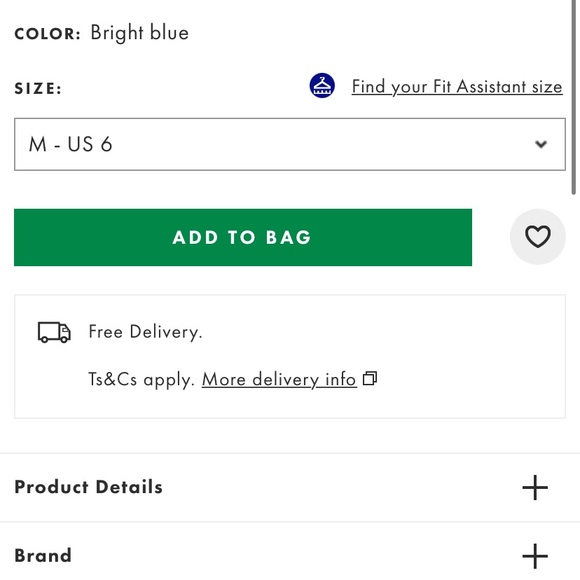The width and height of the screenshot is (580, 580).
Task: Click the Add to Bag button
Action: pyautogui.click(x=243, y=237)
